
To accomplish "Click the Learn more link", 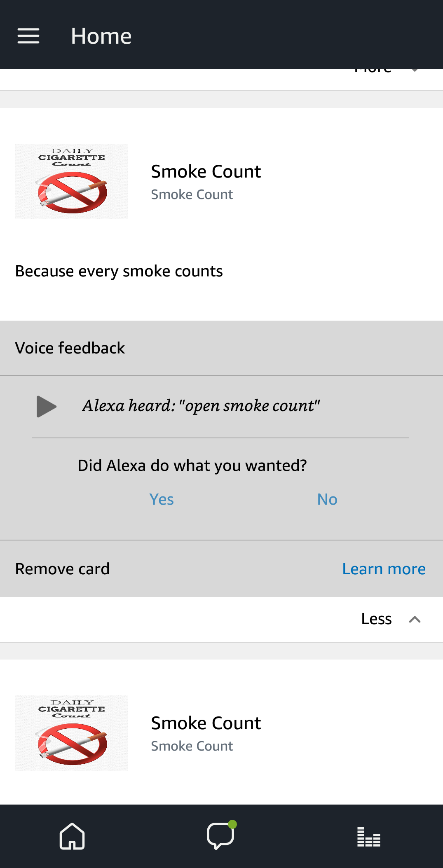I will click(x=384, y=569).
